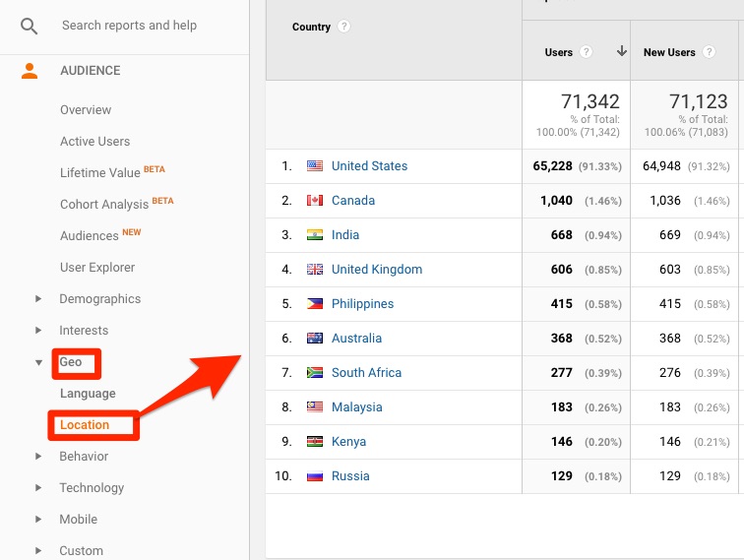The image size is (744, 560).
Task: Open the Kenya country link
Action: pyautogui.click(x=348, y=441)
